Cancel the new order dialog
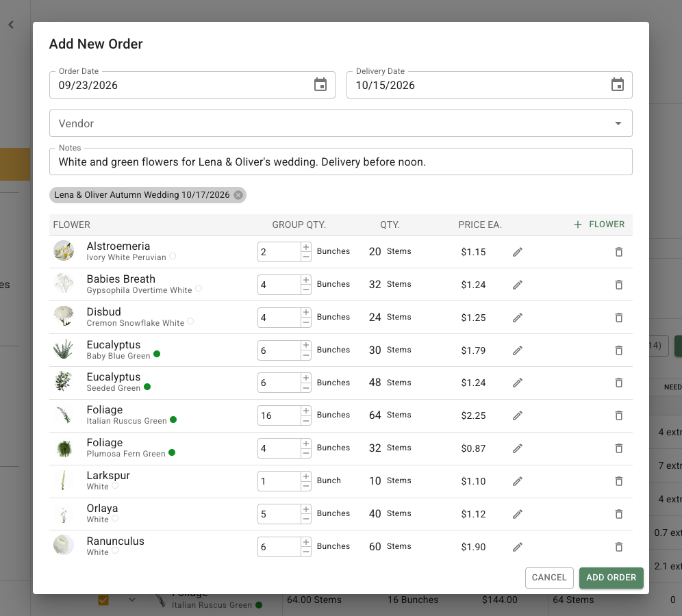 549,578
